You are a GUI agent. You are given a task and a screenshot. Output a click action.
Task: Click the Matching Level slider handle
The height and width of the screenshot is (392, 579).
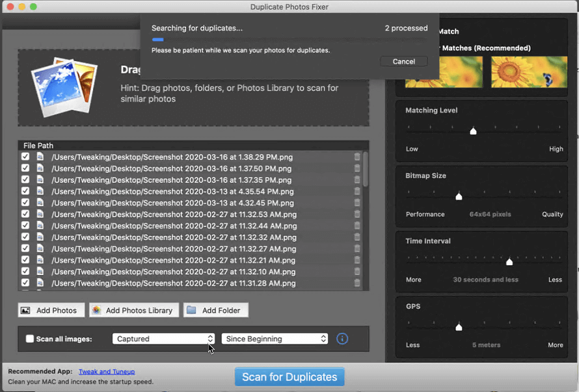[x=474, y=131]
